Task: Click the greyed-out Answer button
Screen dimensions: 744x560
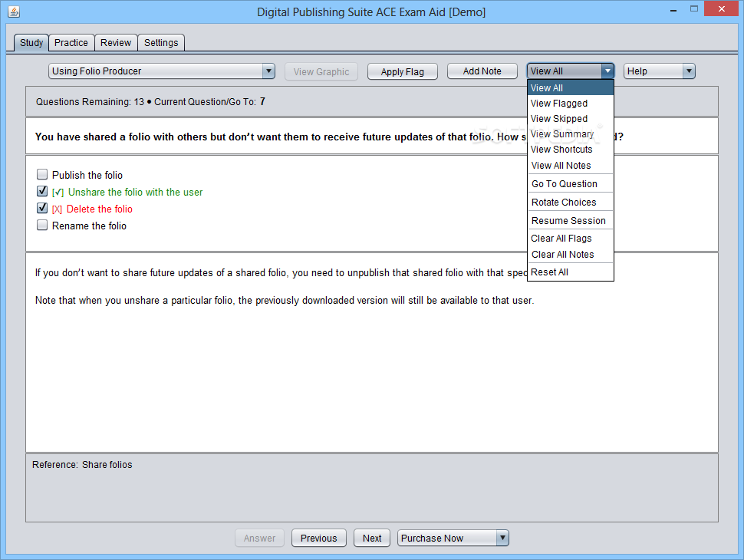Action: 259,539
